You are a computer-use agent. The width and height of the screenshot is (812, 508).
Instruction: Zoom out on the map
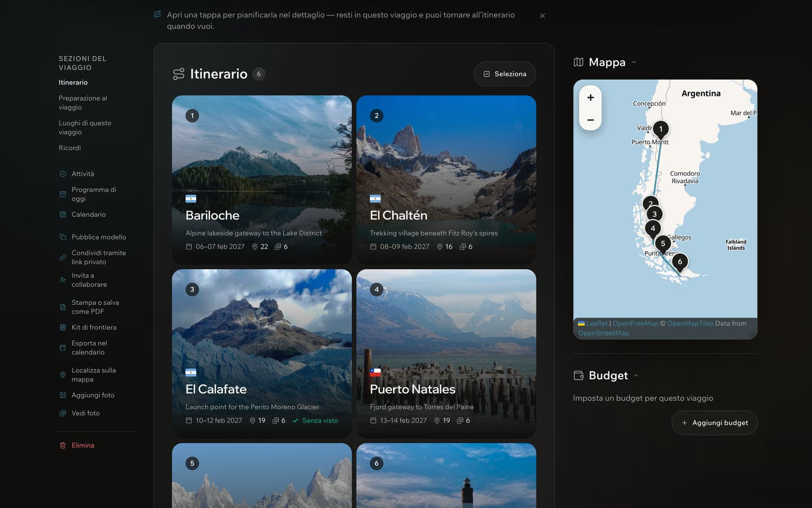click(x=591, y=120)
